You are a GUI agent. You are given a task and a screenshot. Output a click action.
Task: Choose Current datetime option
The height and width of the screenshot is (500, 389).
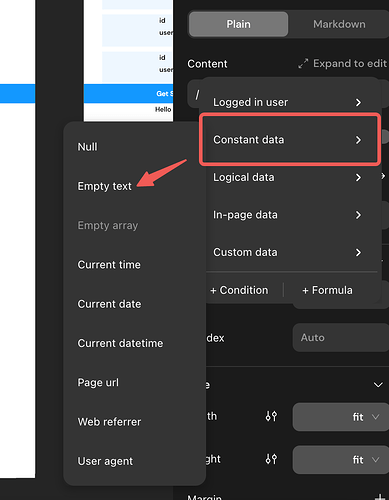[x=120, y=343]
